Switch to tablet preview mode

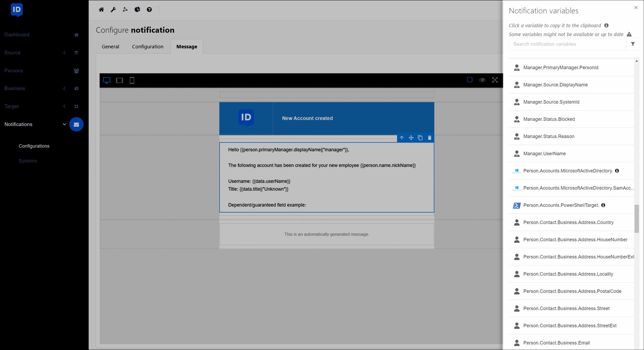click(119, 80)
